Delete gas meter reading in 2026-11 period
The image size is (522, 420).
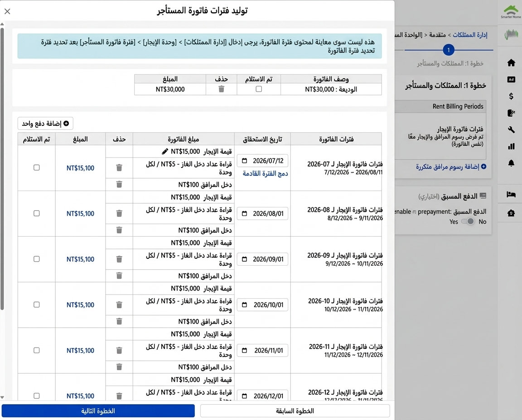[119, 350]
